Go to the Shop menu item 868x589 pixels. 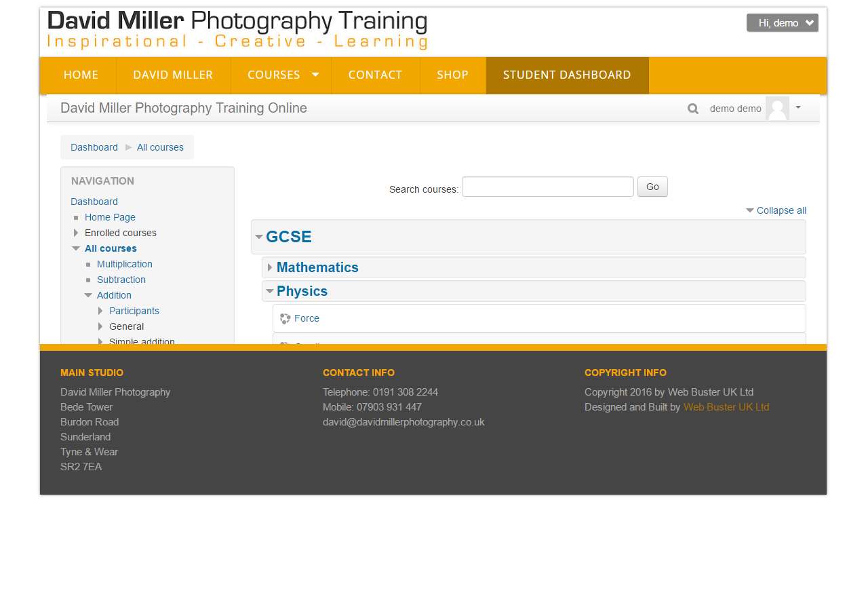pyautogui.click(x=452, y=75)
